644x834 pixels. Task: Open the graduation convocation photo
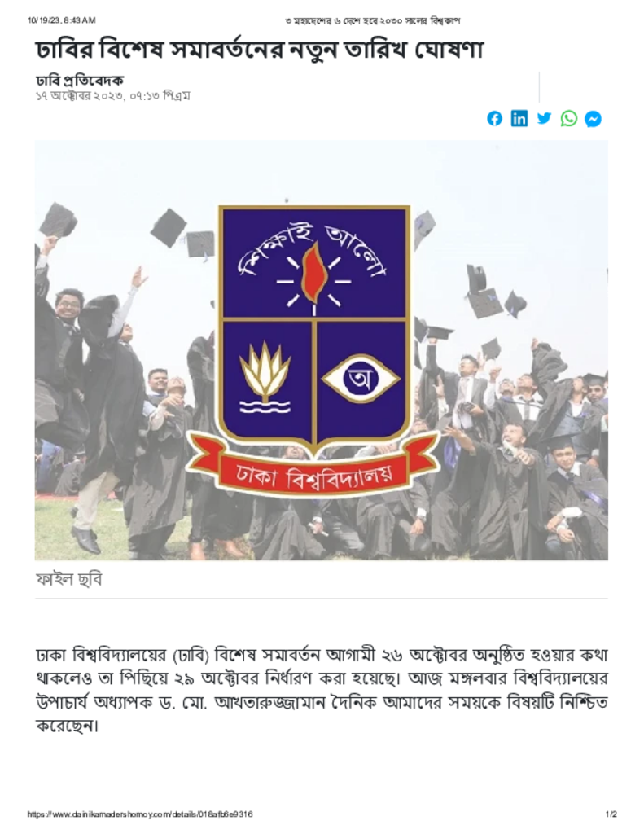[322, 350]
